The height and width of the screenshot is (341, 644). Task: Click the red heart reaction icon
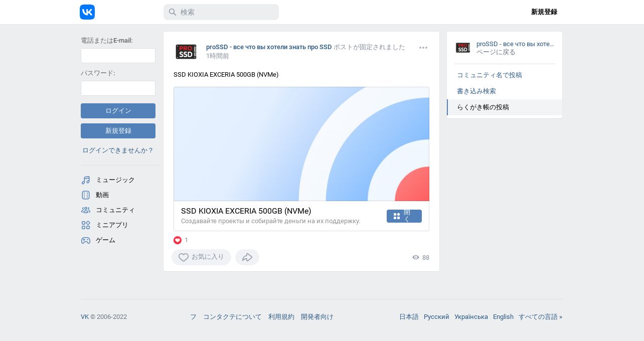(178, 240)
